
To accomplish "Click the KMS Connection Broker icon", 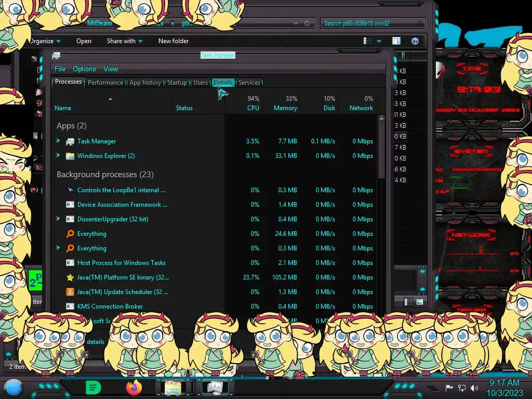I will [x=70, y=307].
